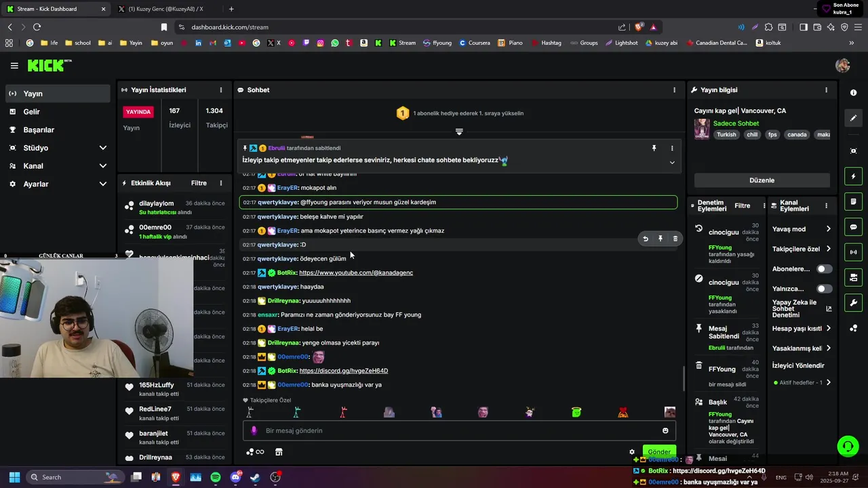This screenshot has width=868, height=488.
Task: Click Filtre in Denetim Eylemleri header
Action: pyautogui.click(x=743, y=205)
